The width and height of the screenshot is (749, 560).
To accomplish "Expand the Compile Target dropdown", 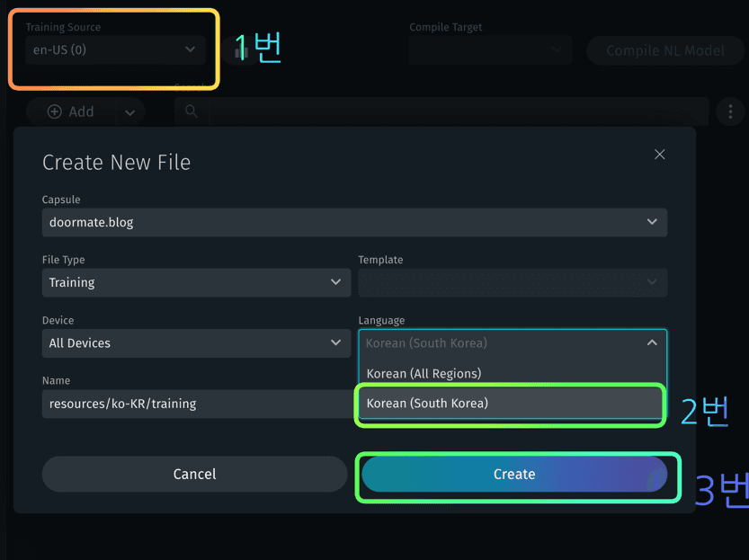I will 490,50.
